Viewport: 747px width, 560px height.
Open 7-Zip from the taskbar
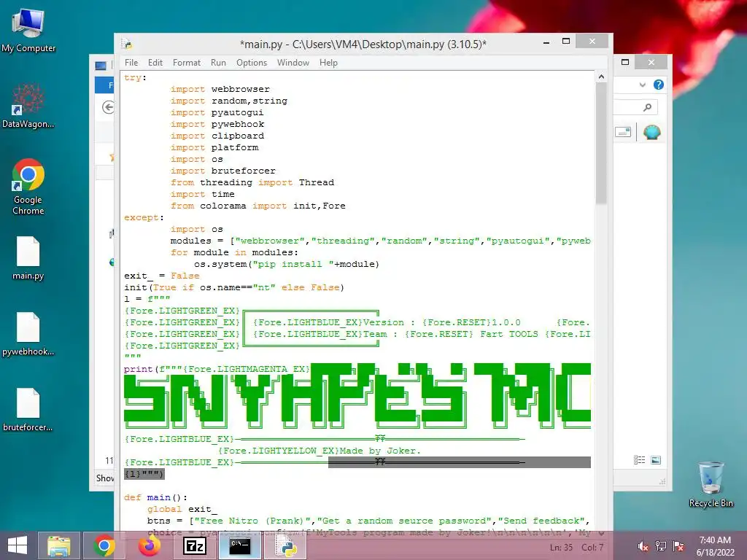click(x=194, y=545)
